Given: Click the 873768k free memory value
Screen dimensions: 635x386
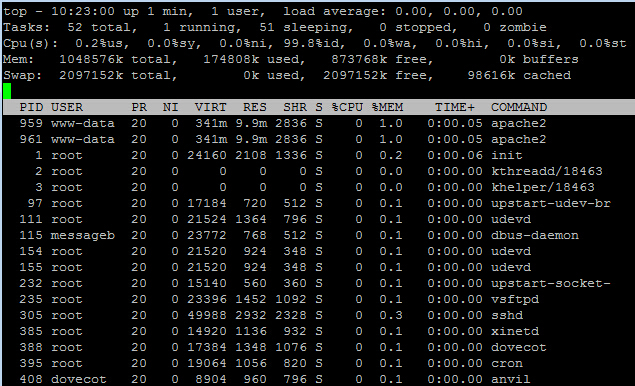Looking at the screenshot, I should [359, 60].
